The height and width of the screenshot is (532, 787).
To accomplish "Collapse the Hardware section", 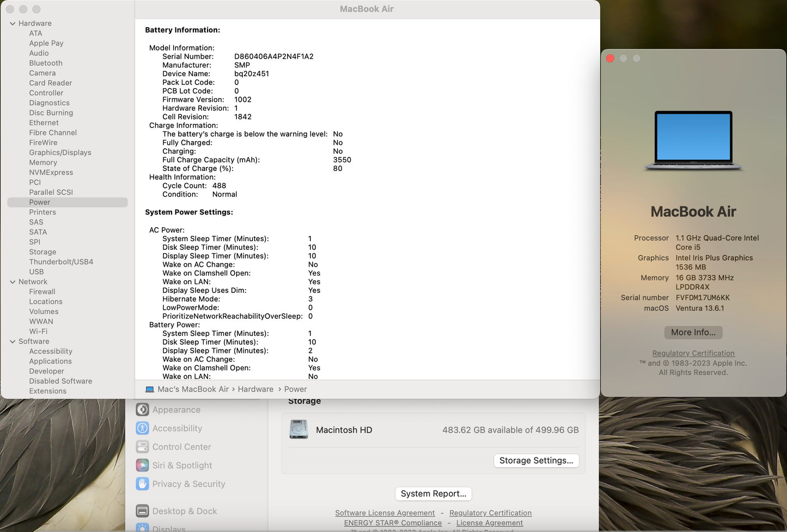I will [x=13, y=23].
